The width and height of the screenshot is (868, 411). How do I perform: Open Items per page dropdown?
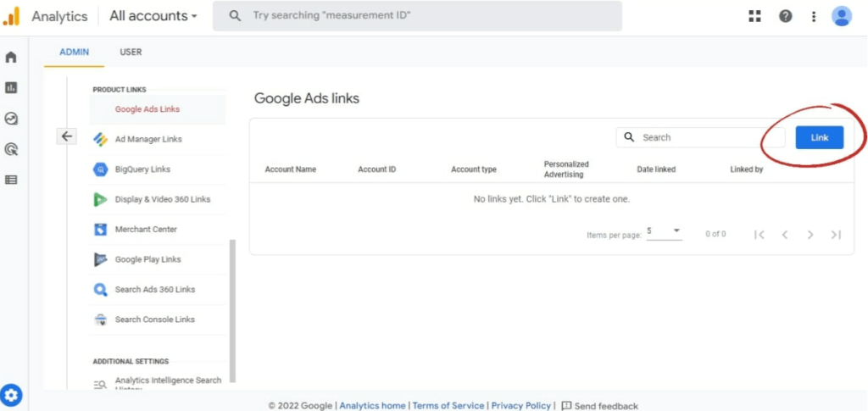[665, 231]
